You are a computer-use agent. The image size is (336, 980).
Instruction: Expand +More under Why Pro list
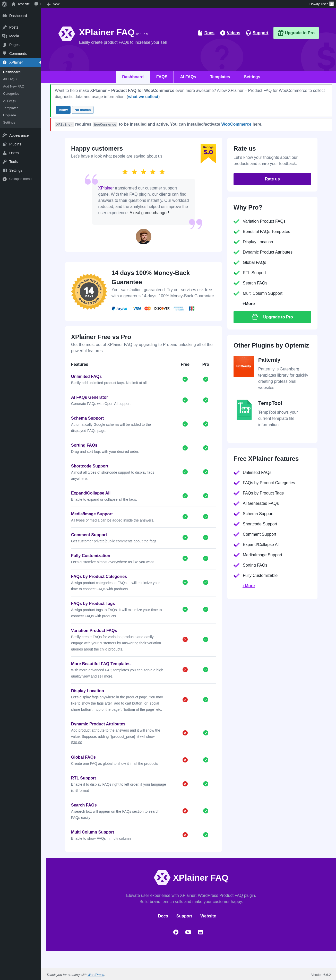point(248,303)
